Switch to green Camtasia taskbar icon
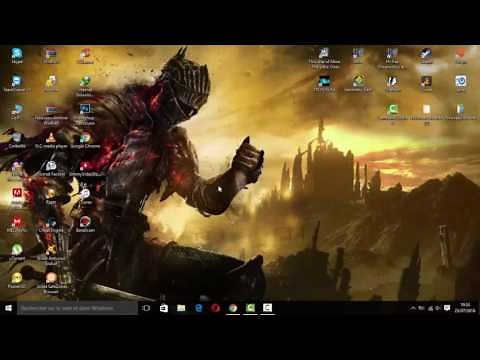 click(x=250, y=308)
